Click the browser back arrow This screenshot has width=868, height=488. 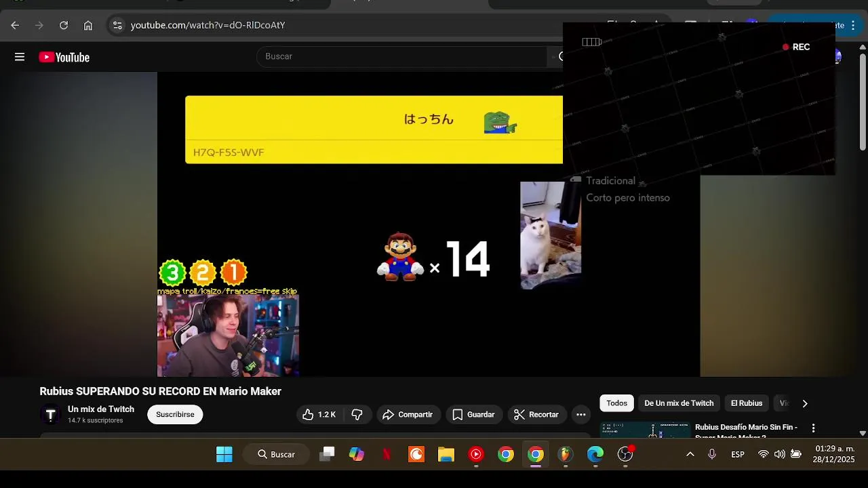point(15,25)
